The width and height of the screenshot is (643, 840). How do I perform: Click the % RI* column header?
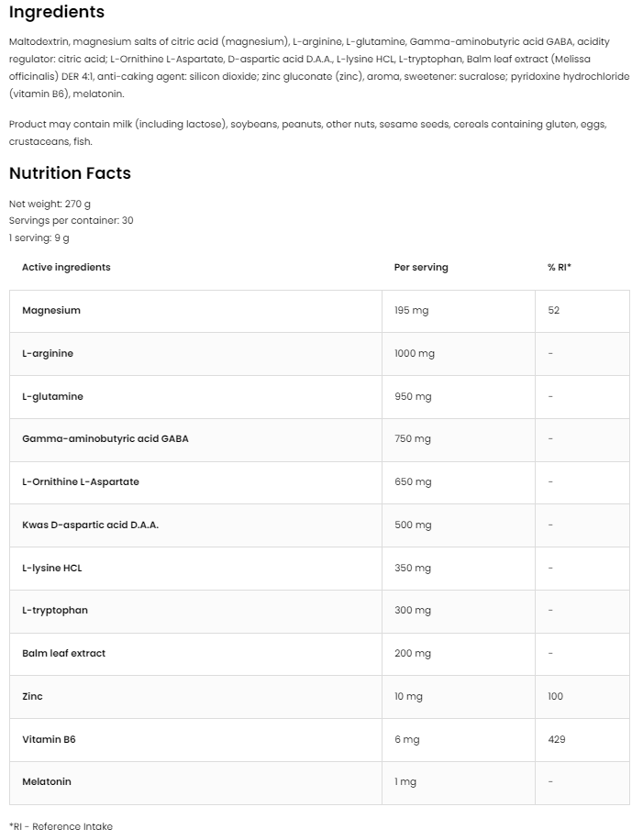click(x=560, y=268)
